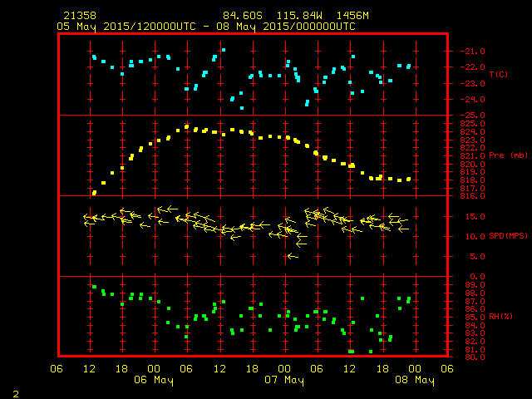
Task: Click the 'Pre (mb)' pressure axis label
Action: point(508,155)
